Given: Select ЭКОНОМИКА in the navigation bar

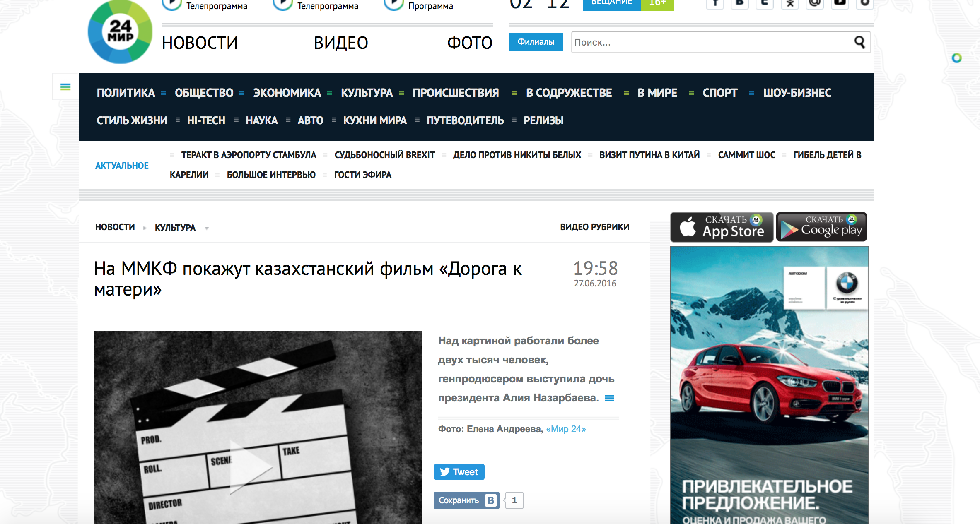Looking at the screenshot, I should click(x=287, y=93).
